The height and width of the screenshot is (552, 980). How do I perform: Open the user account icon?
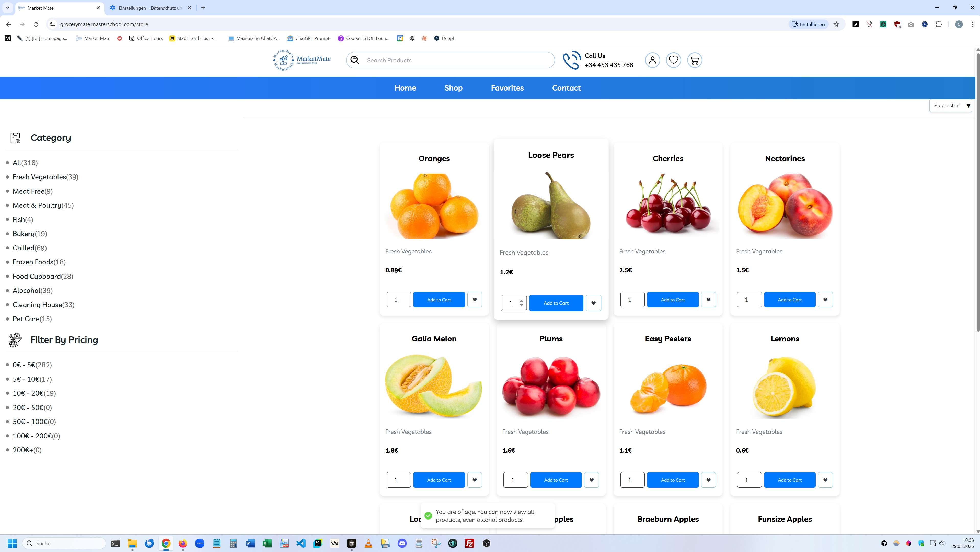point(652,60)
